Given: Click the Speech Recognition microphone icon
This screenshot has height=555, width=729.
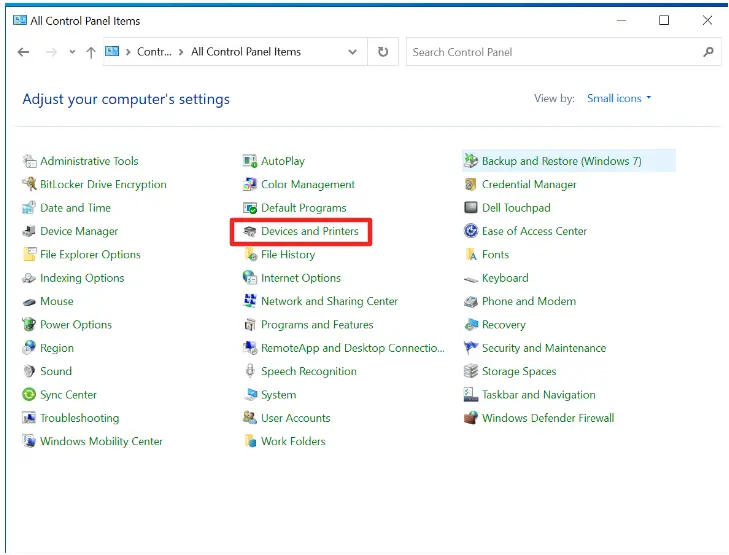Looking at the screenshot, I should pyautogui.click(x=250, y=371).
